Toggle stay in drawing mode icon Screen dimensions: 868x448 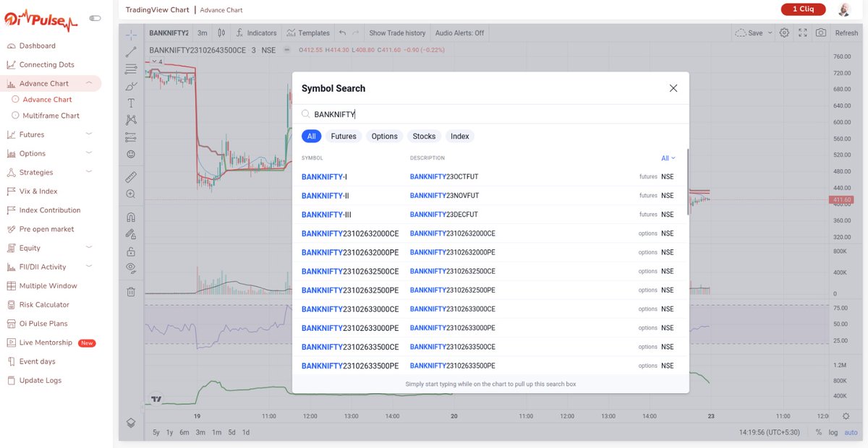coord(131,234)
